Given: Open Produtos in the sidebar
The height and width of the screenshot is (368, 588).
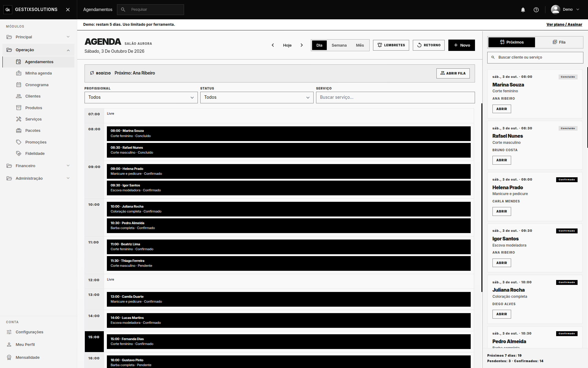Looking at the screenshot, I should coord(38,108).
